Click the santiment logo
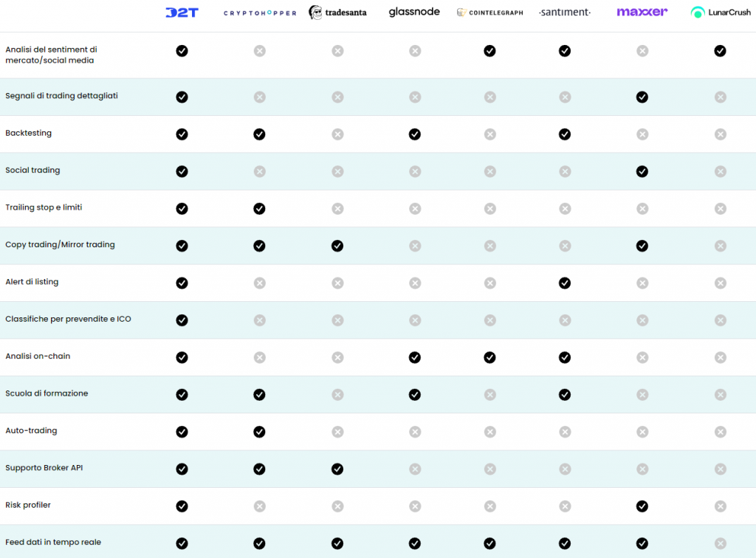Image resolution: width=756 pixels, height=558 pixels. 565,12
